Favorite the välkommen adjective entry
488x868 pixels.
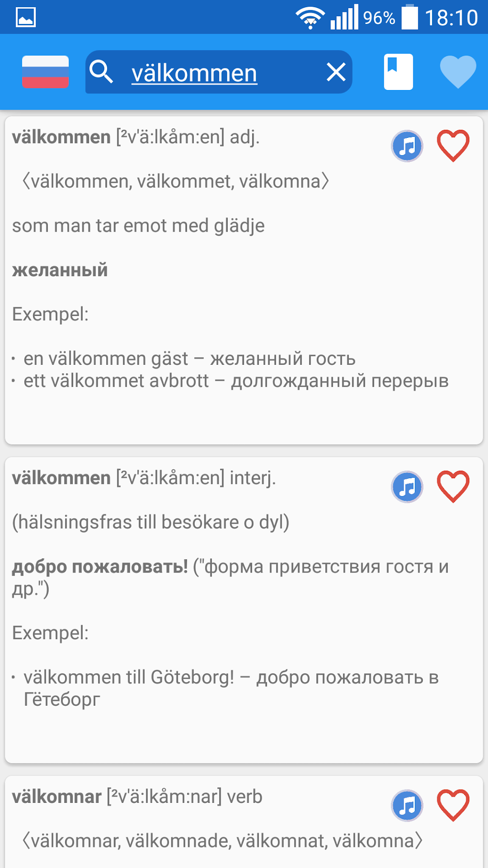click(x=453, y=146)
